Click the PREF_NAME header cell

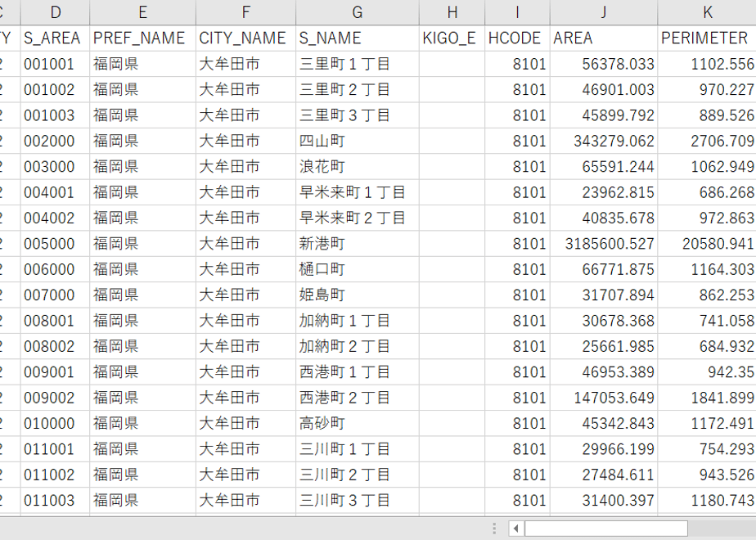(x=142, y=38)
